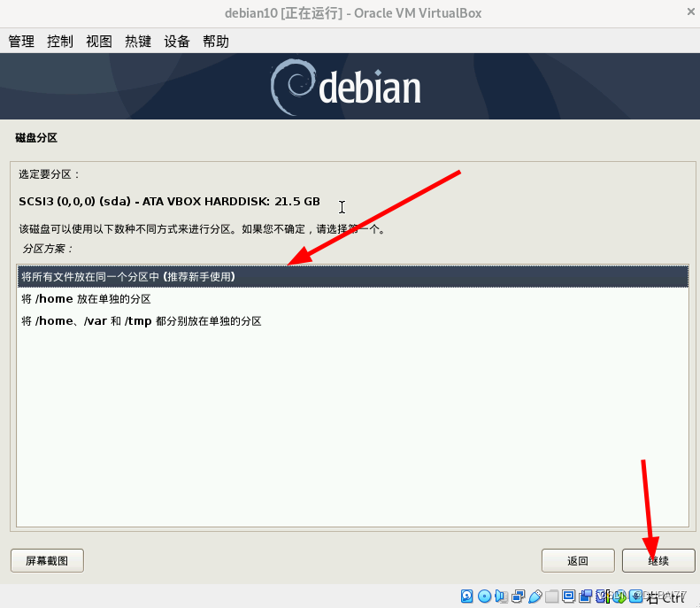Click the 返回 button
Image resolution: width=700 pixels, height=608 pixels.
coord(578,561)
